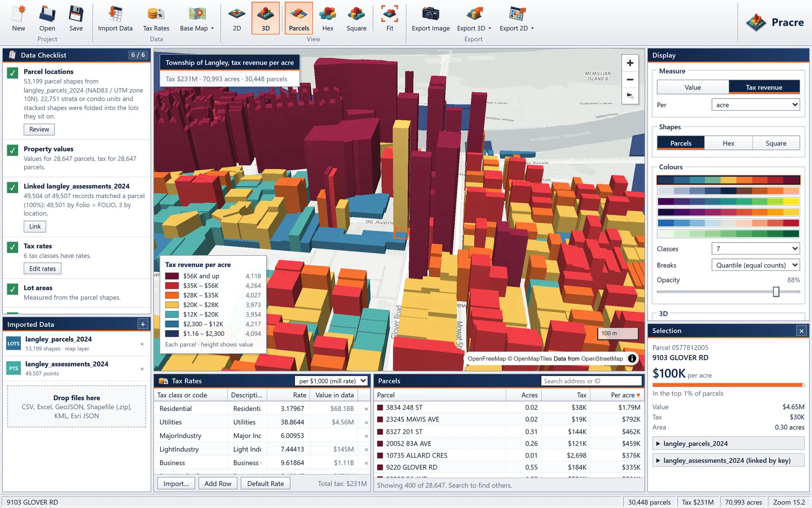812x508 pixels.
Task: Zoom in with the map plus button
Action: click(x=630, y=63)
